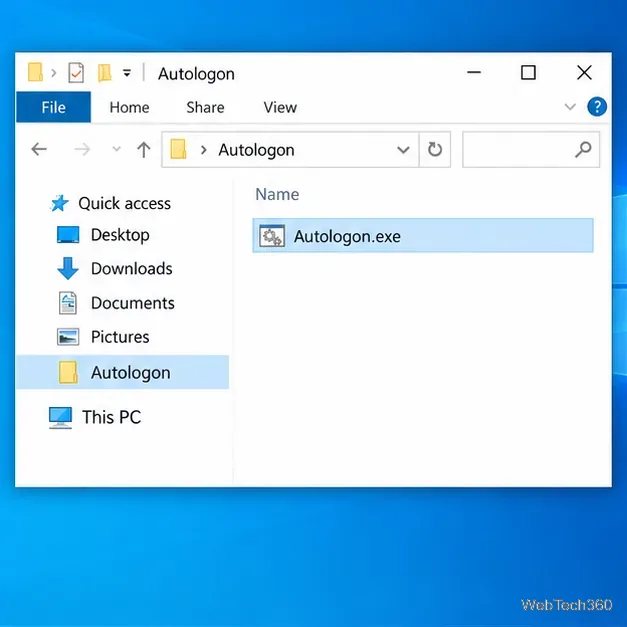
Task: Minimize the Autologon window
Action: point(474,72)
